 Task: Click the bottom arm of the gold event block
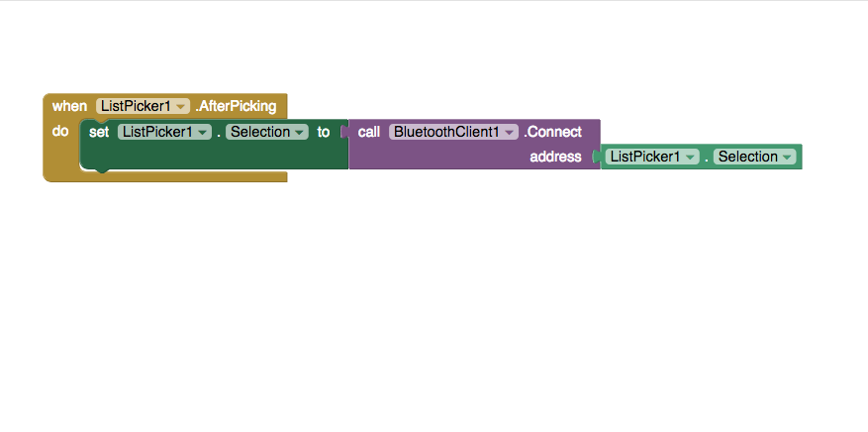pos(166,176)
